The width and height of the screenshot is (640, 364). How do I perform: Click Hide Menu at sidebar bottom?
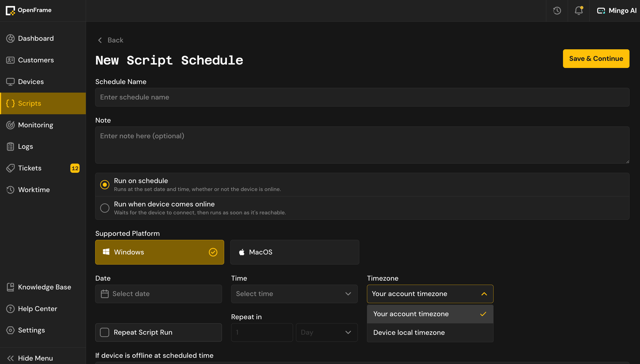click(x=30, y=358)
